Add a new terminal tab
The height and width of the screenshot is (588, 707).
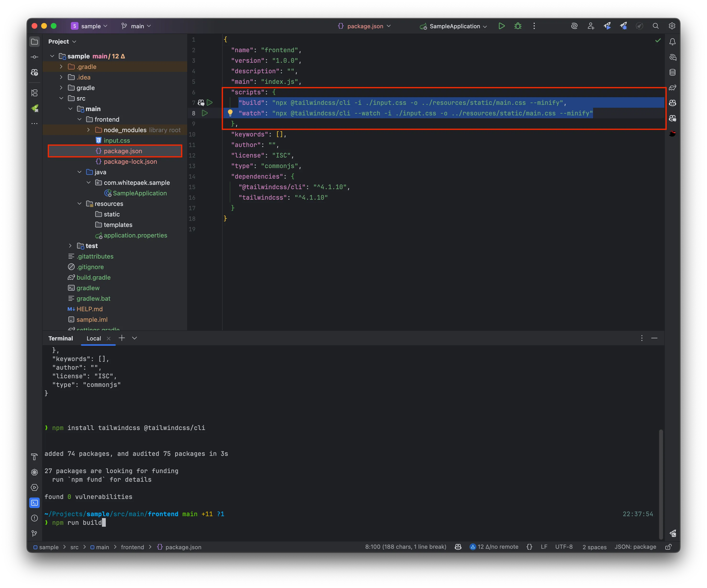122,338
